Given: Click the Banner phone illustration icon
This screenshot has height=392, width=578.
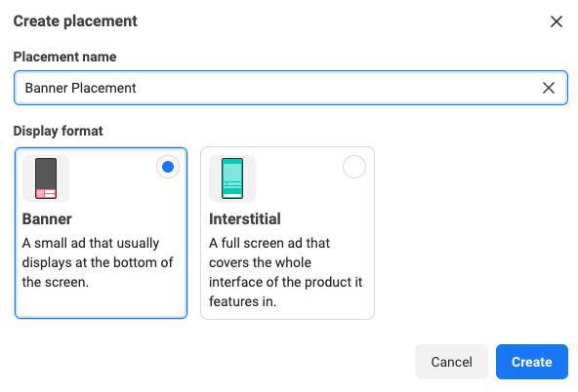Looking at the screenshot, I should click(x=46, y=178).
